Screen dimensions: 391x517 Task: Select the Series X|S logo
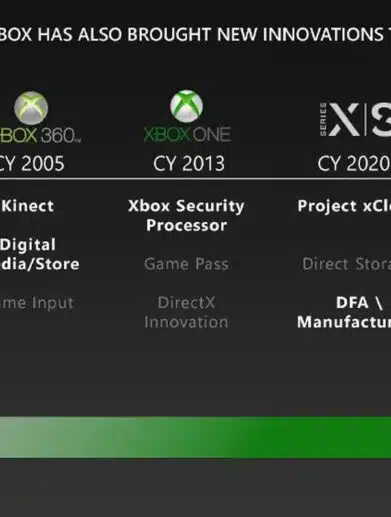tap(355, 119)
